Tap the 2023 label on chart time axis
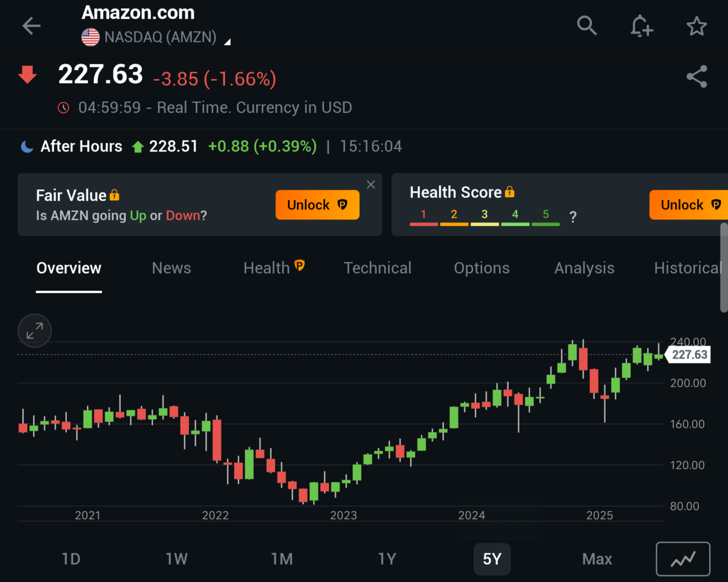728x582 pixels. tap(344, 515)
